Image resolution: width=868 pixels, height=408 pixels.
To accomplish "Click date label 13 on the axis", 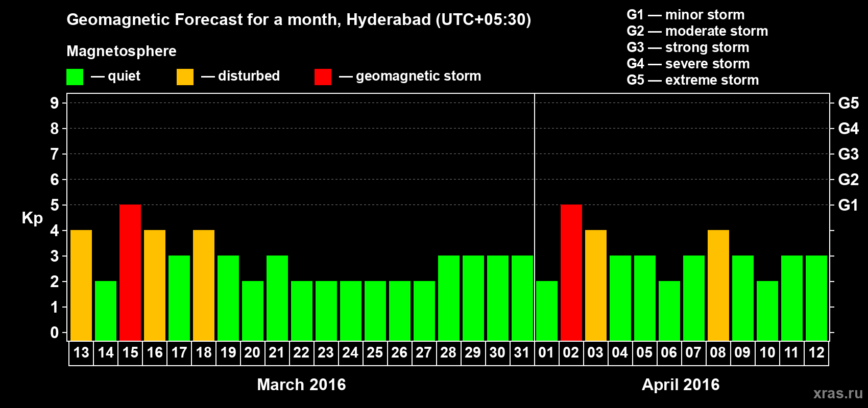I will pyautogui.click(x=81, y=352).
